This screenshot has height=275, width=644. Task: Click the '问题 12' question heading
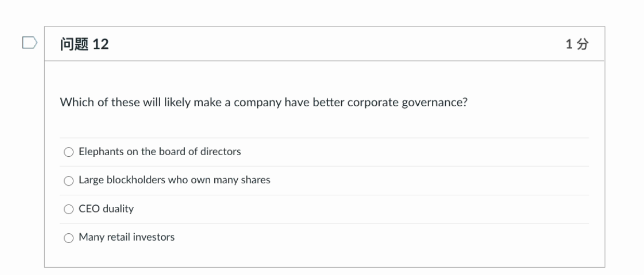pos(84,44)
